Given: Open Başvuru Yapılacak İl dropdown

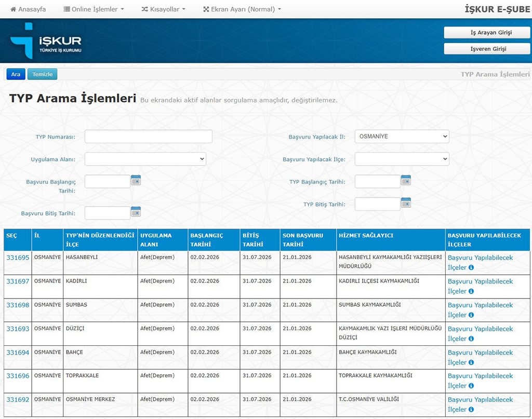Looking at the screenshot, I should tap(402, 137).
